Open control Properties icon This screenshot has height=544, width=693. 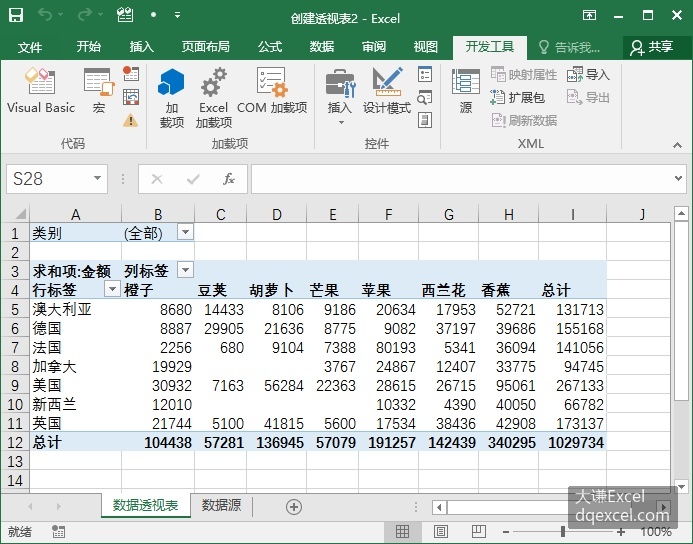425,74
